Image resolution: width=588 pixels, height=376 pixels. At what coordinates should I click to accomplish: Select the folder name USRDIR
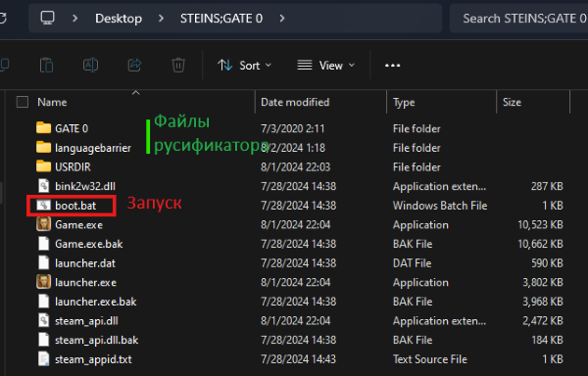[x=73, y=167]
